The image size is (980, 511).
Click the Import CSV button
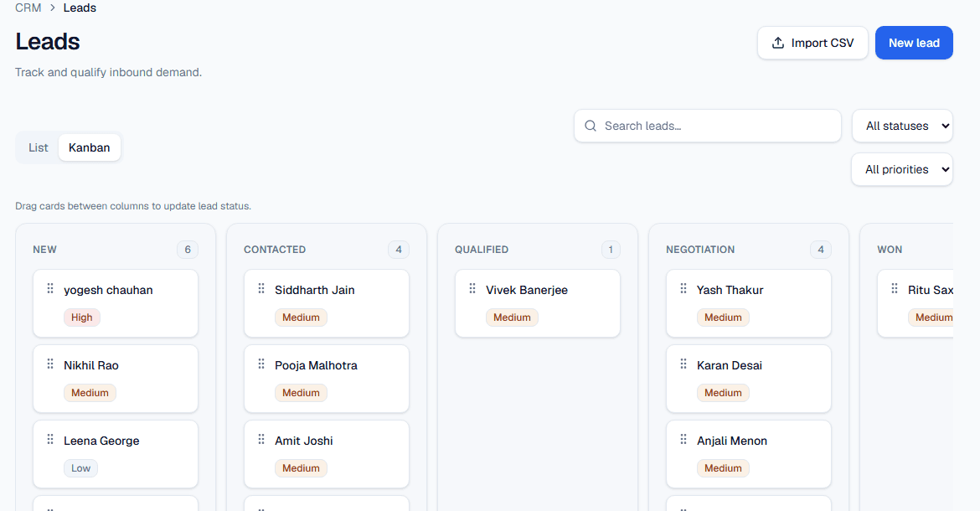[x=812, y=43]
